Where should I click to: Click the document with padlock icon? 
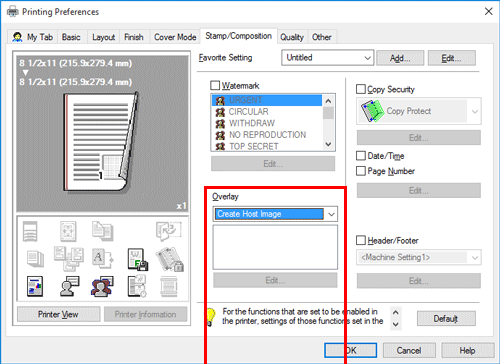170,259
